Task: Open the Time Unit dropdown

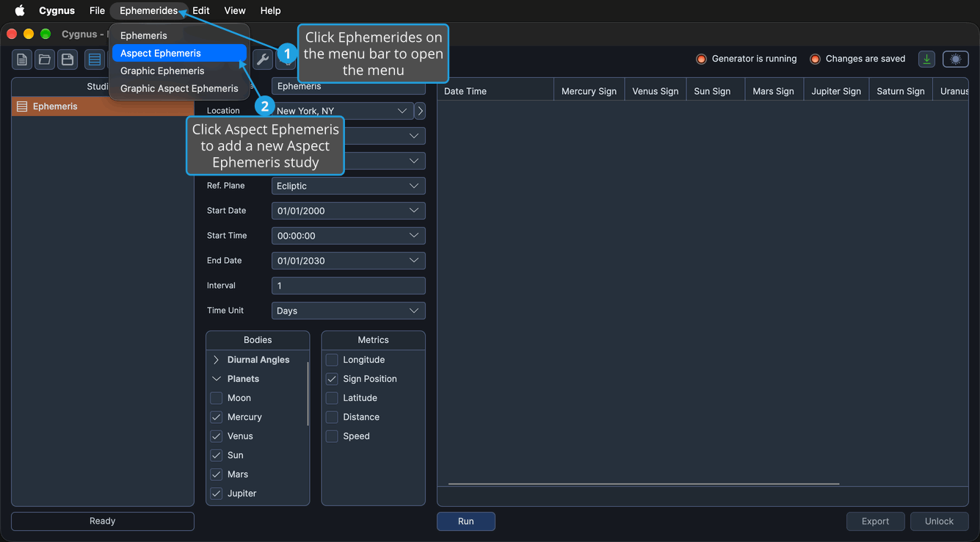Action: pos(348,311)
